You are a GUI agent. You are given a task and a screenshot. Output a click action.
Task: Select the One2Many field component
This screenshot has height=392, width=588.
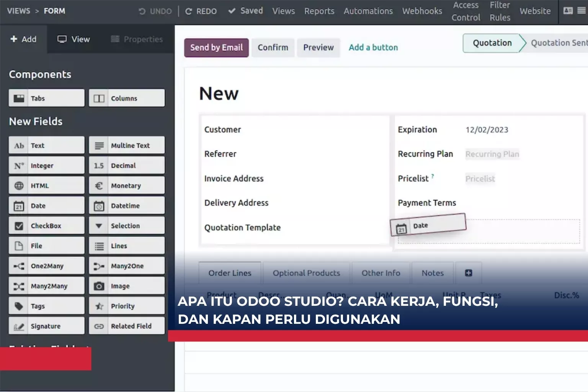coord(47,266)
